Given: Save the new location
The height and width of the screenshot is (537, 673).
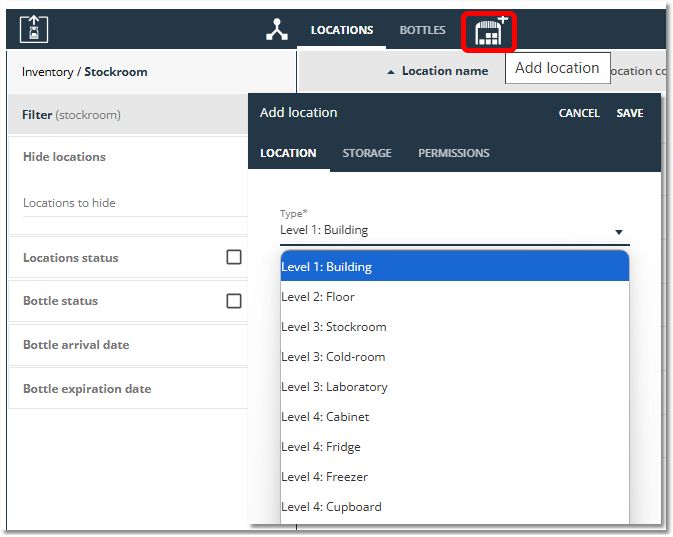Looking at the screenshot, I should [630, 113].
